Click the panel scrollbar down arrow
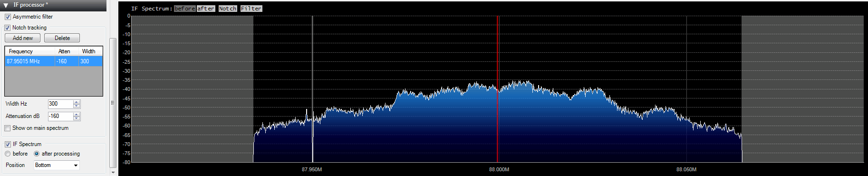The width and height of the screenshot is (868, 176). [113, 172]
